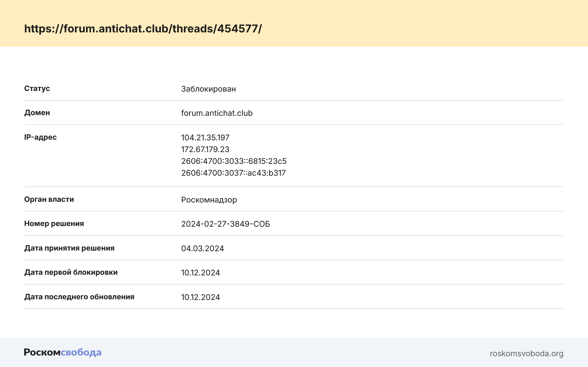This screenshot has width=588, height=367.
Task: Select IP address 172.67.179.23
Action: [x=205, y=149]
